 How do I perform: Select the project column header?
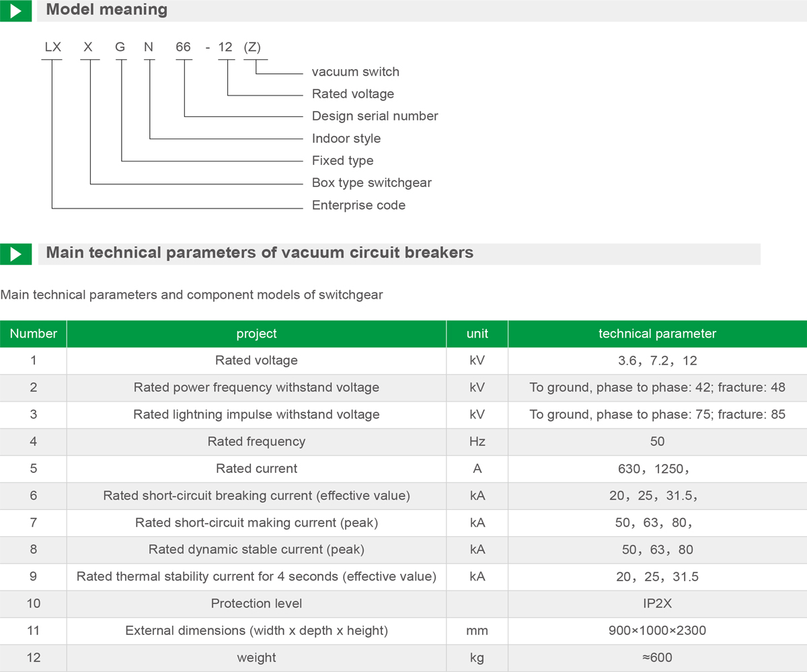tap(256, 334)
